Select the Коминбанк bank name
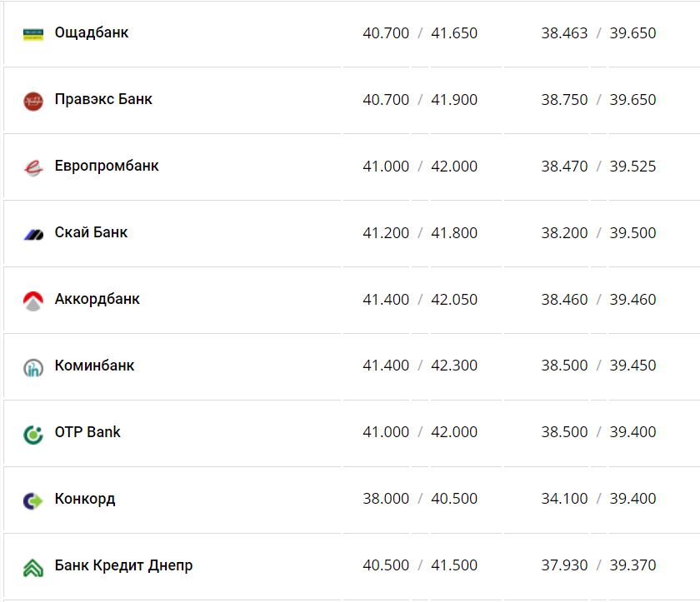The image size is (700, 602). coord(94,366)
